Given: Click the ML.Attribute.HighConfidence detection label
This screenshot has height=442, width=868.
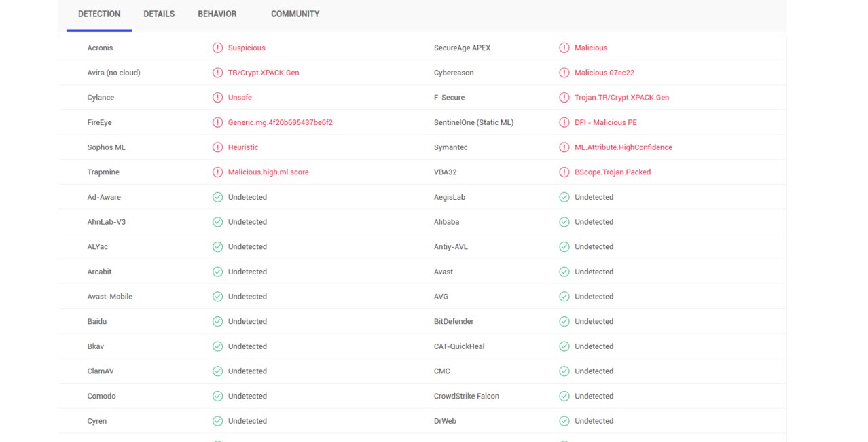Looking at the screenshot, I should 623,147.
